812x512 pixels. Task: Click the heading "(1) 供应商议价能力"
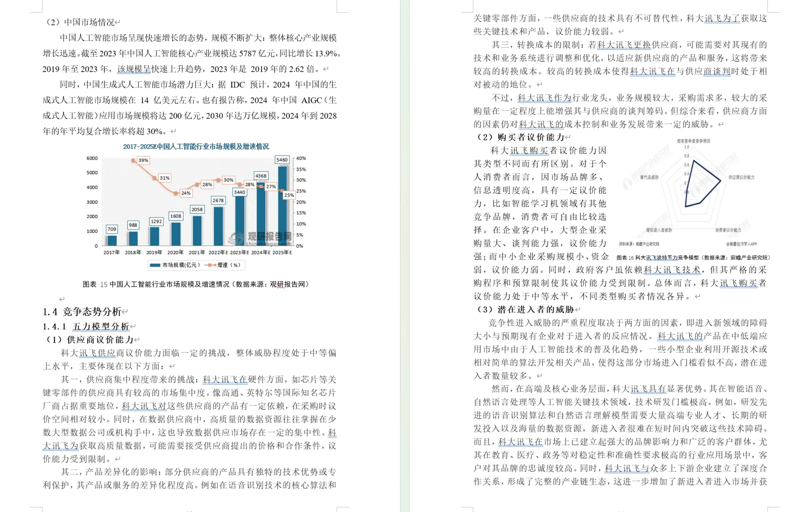click(x=90, y=340)
